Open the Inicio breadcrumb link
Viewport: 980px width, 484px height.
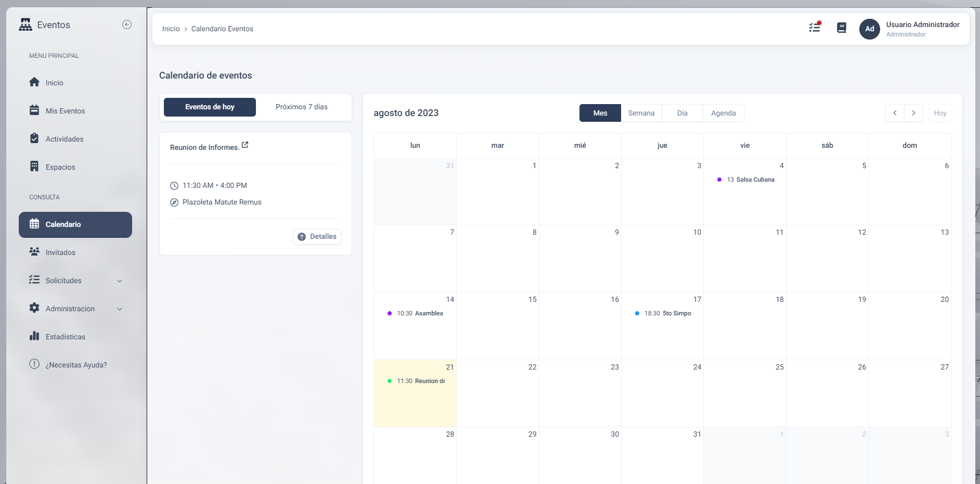[x=171, y=29]
